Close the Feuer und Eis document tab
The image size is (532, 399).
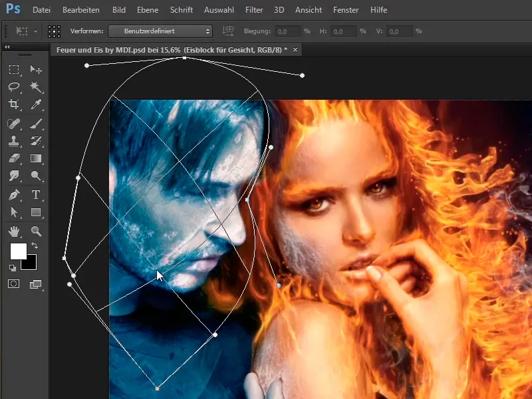[295, 49]
